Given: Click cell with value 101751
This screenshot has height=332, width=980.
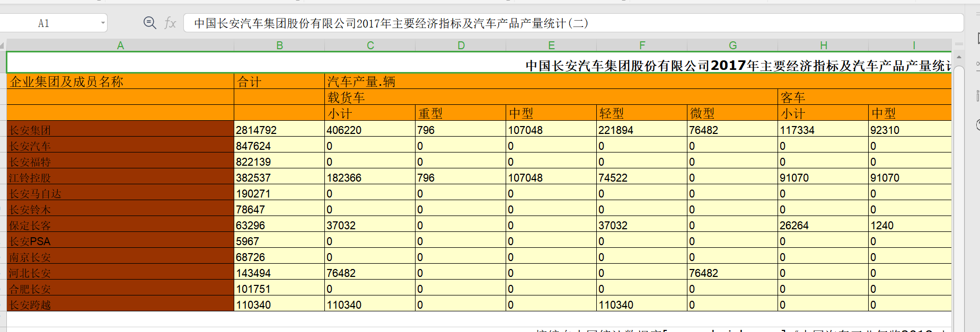Looking at the screenshot, I should [279, 288].
